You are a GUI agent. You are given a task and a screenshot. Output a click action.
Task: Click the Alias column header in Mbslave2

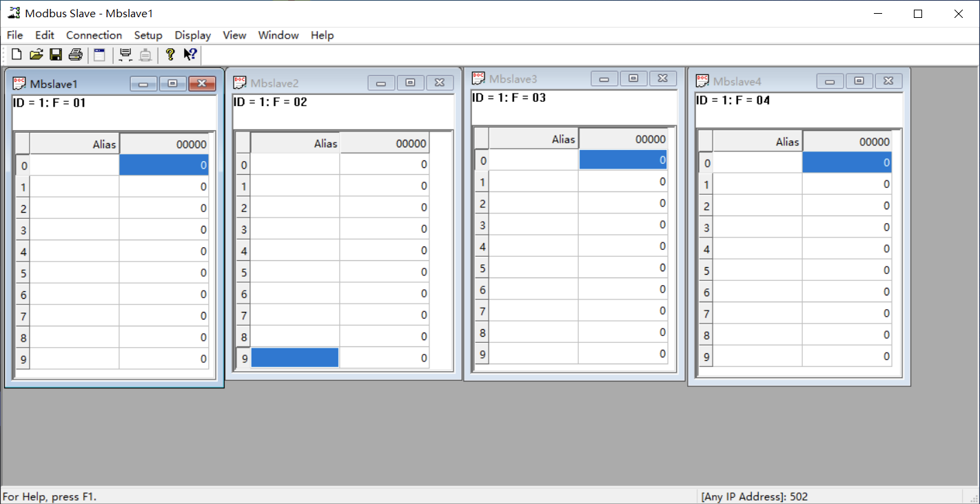point(295,143)
